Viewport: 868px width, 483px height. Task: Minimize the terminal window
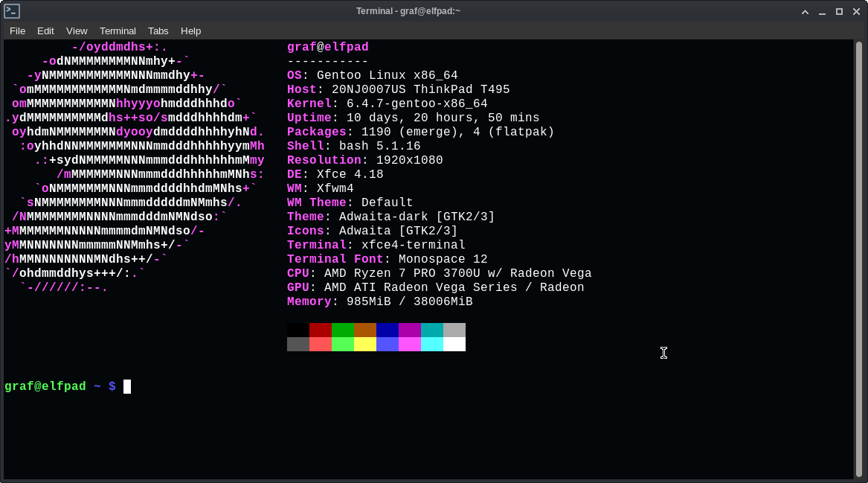tap(822, 11)
